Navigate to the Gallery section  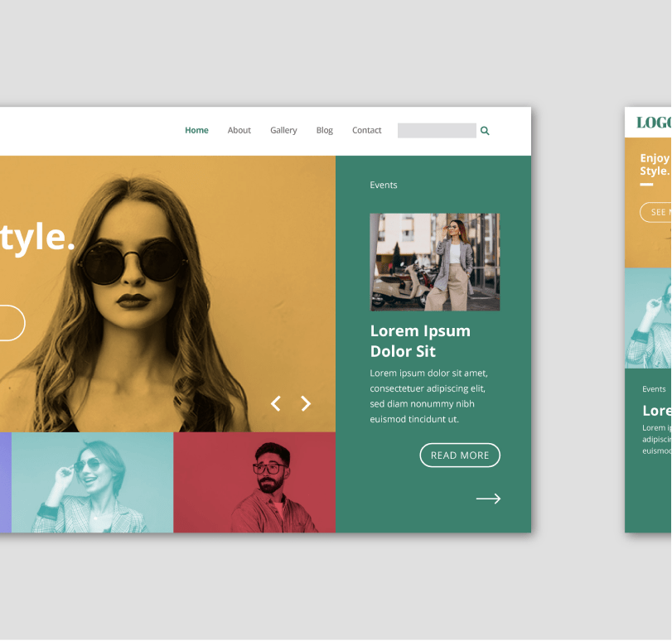tap(283, 130)
